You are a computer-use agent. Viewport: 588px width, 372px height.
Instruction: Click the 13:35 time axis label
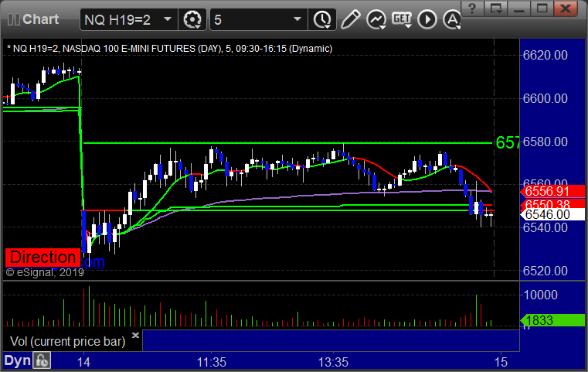tap(333, 362)
